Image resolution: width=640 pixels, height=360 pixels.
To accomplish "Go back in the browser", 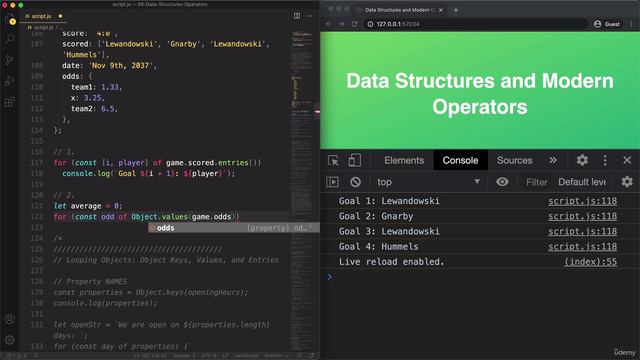I will tap(329, 24).
